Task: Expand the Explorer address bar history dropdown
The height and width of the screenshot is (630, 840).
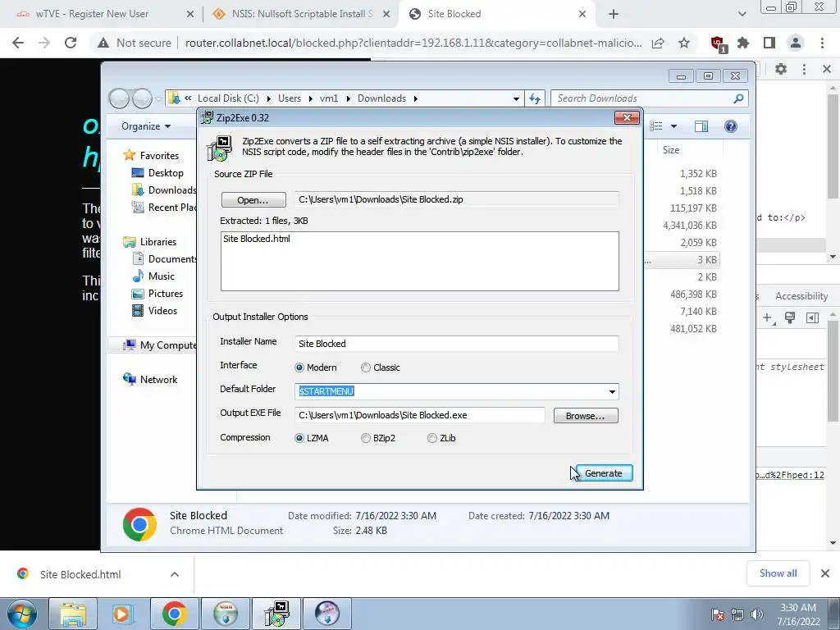Action: click(x=516, y=98)
